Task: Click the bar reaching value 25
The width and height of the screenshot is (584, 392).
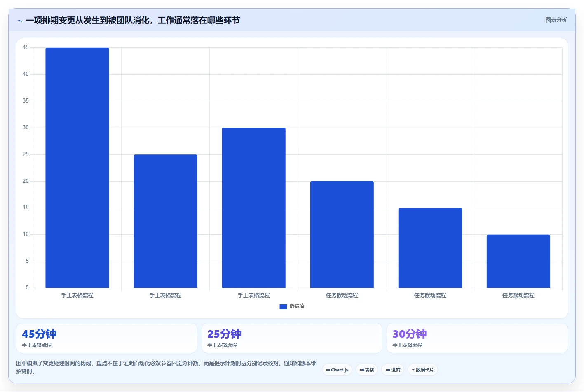Action: (165, 221)
